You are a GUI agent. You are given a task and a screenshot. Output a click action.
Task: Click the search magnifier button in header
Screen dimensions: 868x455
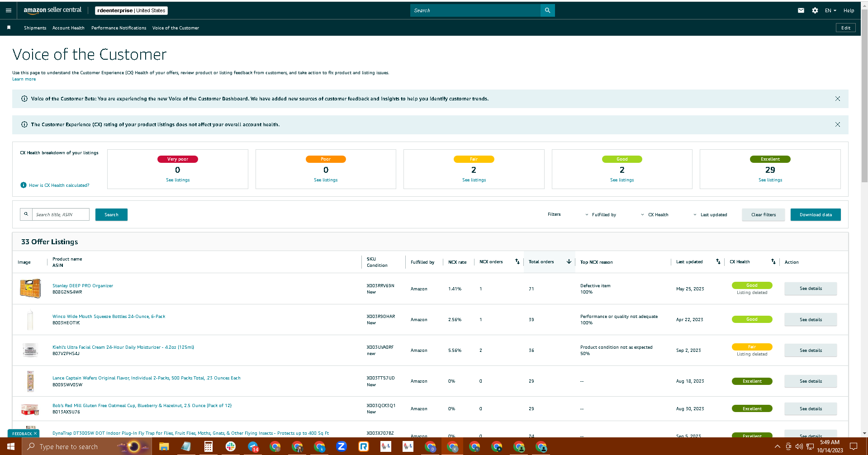click(x=547, y=10)
